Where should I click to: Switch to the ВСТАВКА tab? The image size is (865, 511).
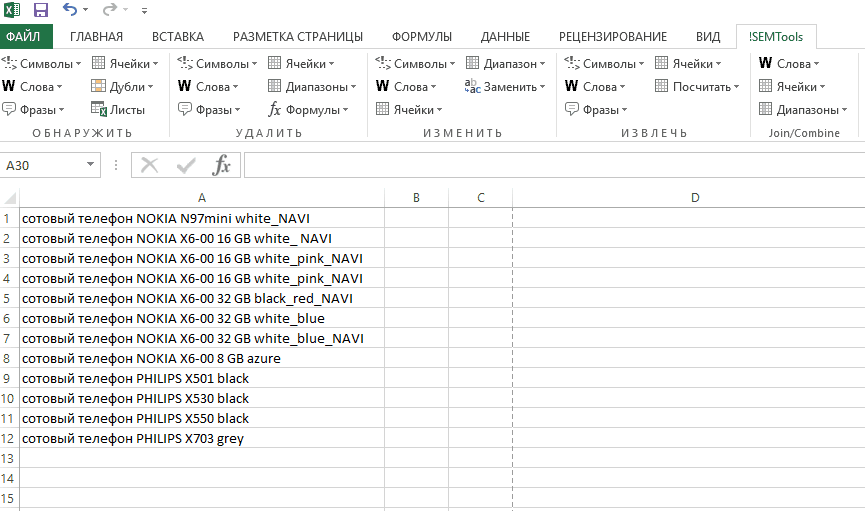[x=178, y=37]
